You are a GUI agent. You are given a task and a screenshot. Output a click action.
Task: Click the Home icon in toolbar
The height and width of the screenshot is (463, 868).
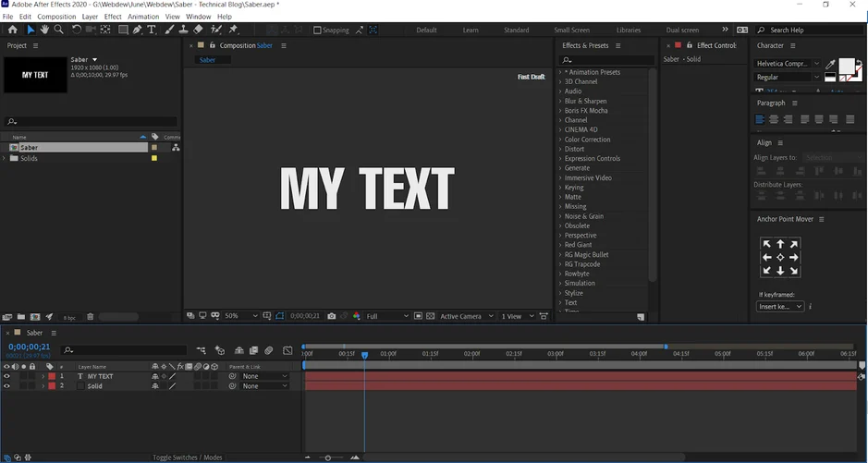coord(12,30)
